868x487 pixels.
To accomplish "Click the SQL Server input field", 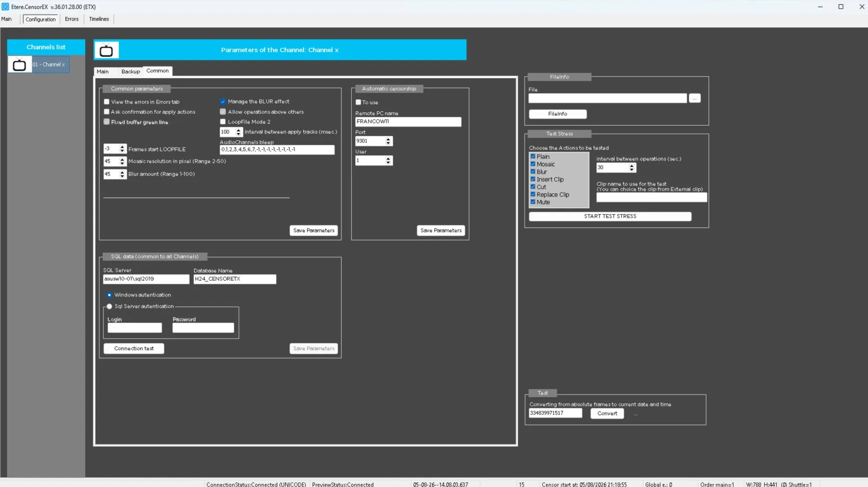I will pyautogui.click(x=146, y=279).
